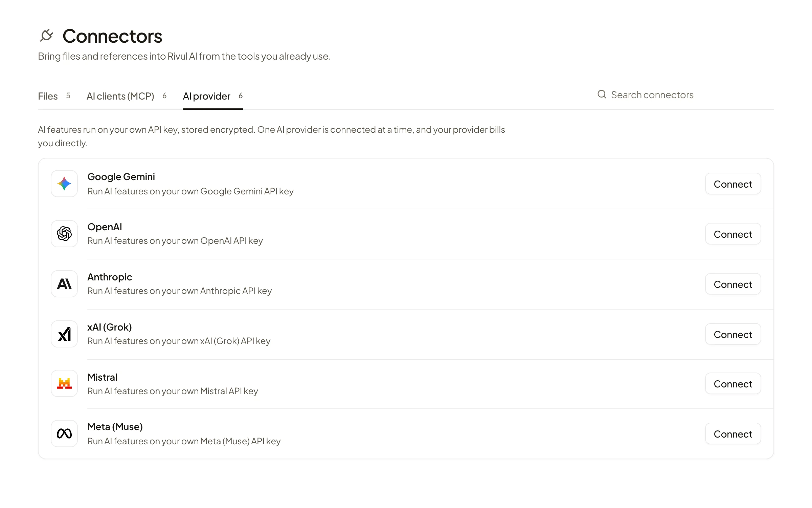
Task: Click the search magnifier icon
Action: tap(602, 94)
